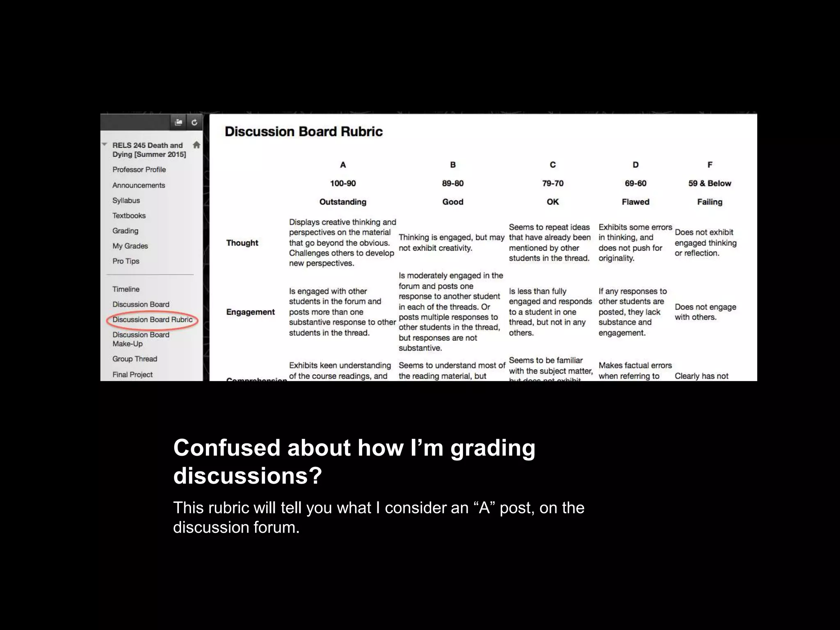Click 'Exhibits keen understanding' cell
Viewport: 840px width, 630px height.
[340, 371]
